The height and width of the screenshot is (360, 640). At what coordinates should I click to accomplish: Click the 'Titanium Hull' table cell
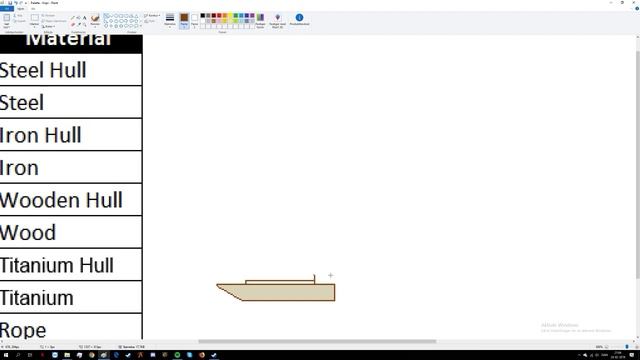click(71, 265)
